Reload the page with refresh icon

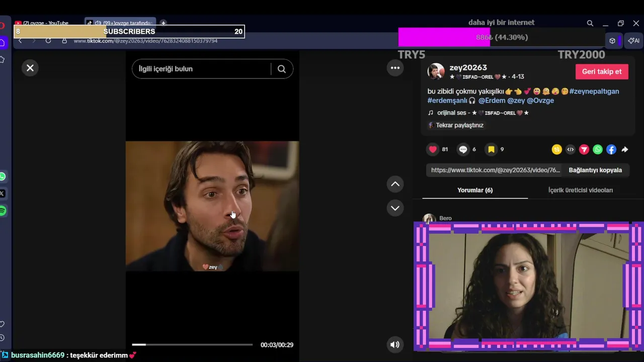48,41
